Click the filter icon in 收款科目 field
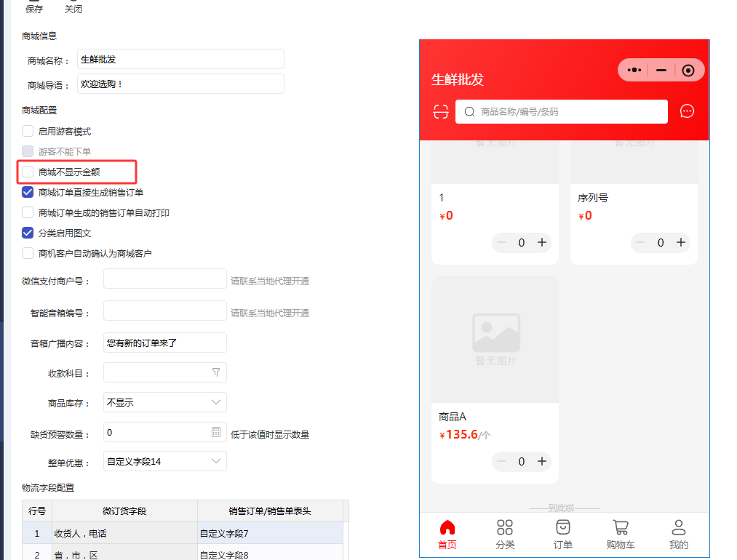The height and width of the screenshot is (560, 737). pos(216,372)
